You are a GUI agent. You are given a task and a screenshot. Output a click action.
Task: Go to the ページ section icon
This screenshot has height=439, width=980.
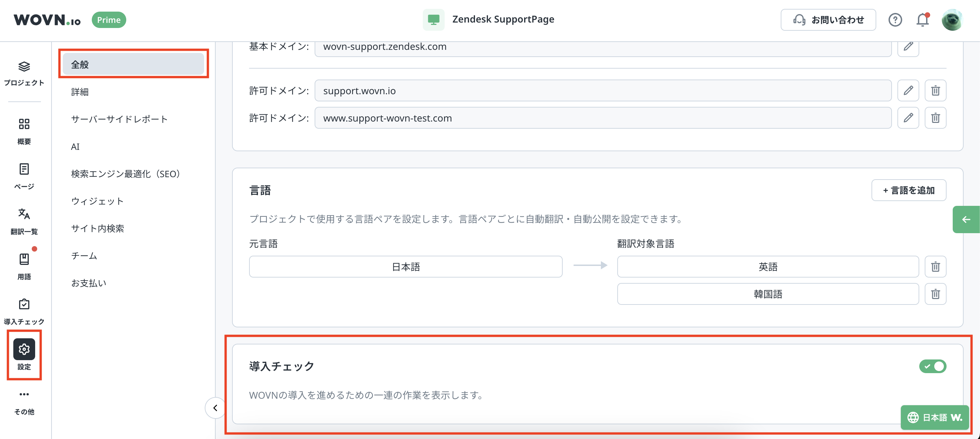click(x=24, y=169)
